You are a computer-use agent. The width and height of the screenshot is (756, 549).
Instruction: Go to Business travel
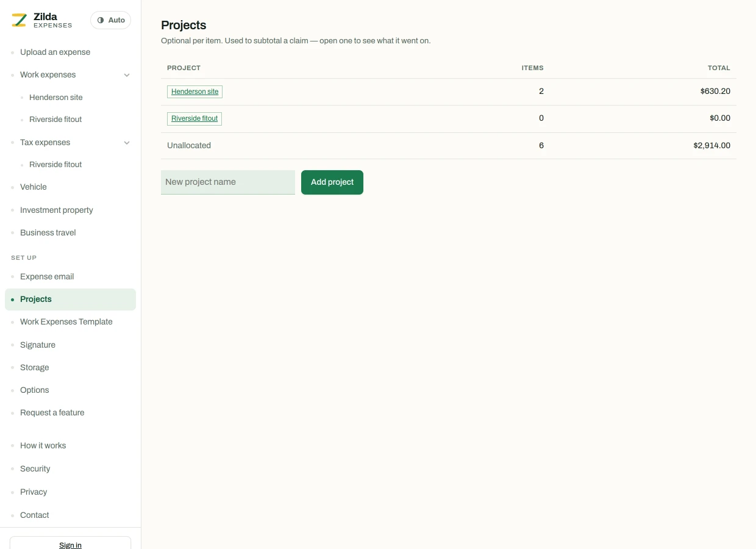click(x=48, y=233)
